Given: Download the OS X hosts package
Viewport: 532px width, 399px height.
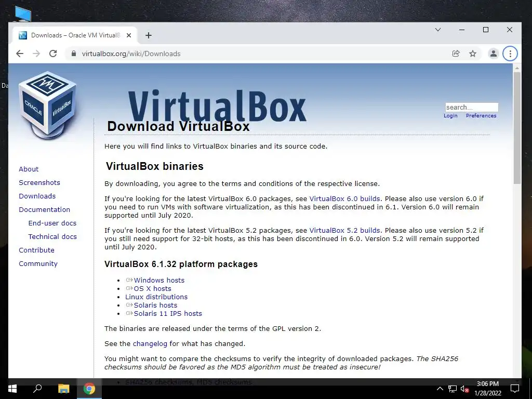Looking at the screenshot, I should (152, 289).
